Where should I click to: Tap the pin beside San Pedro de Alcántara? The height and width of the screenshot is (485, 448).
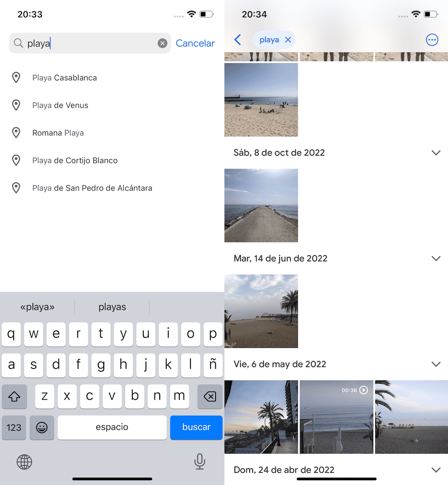(x=16, y=188)
